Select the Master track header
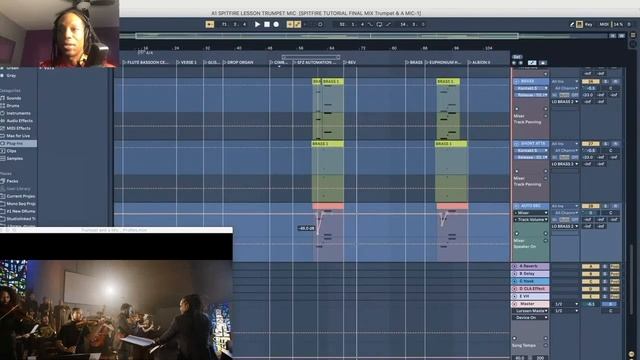The height and width of the screenshot is (360, 640). tap(530, 304)
